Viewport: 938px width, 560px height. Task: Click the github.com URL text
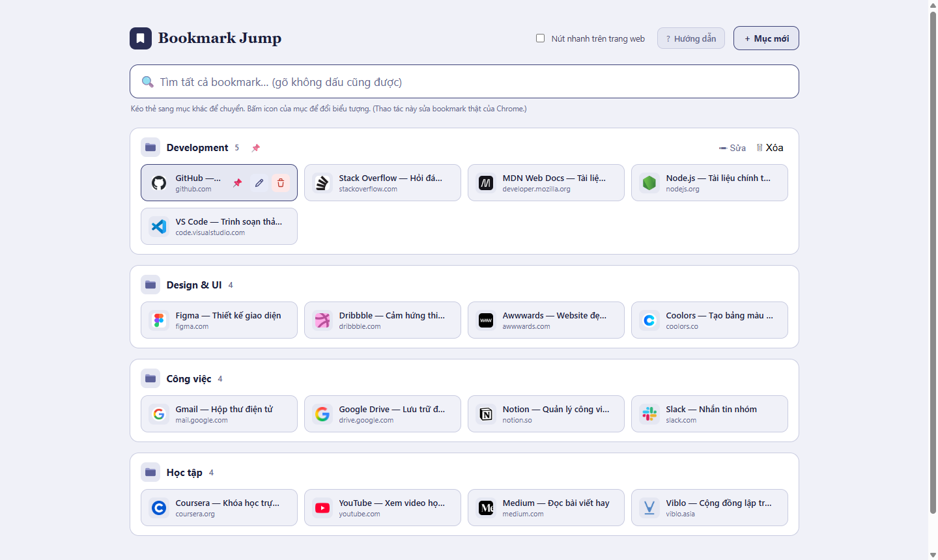[193, 189]
